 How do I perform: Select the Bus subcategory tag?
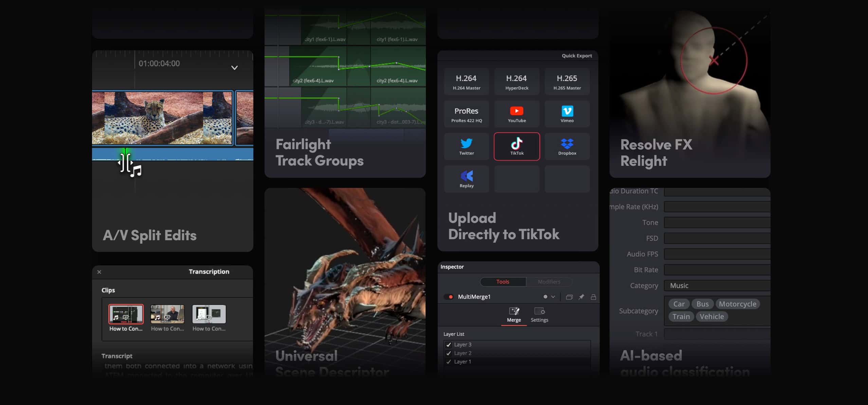[x=703, y=304]
